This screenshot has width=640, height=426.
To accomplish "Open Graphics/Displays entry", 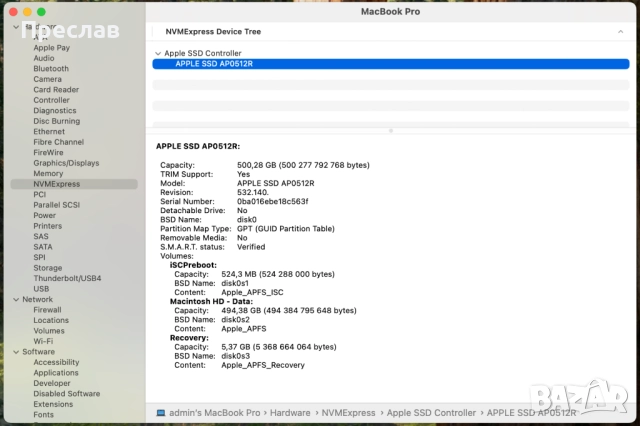I will [66, 163].
